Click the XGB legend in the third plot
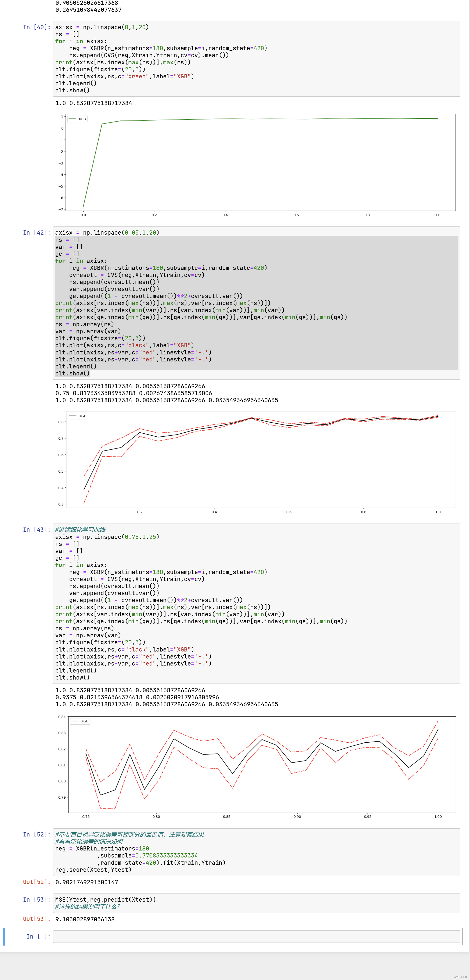 [x=80, y=721]
